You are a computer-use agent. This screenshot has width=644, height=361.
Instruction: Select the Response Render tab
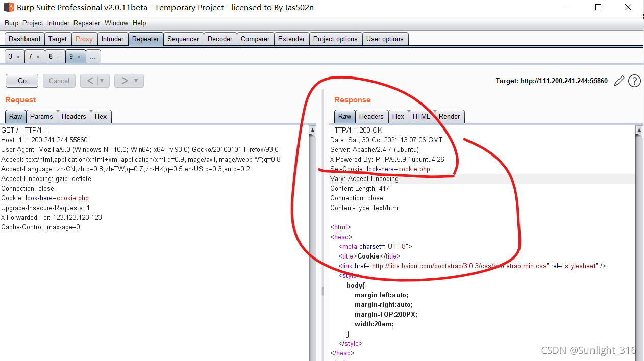[x=450, y=116]
